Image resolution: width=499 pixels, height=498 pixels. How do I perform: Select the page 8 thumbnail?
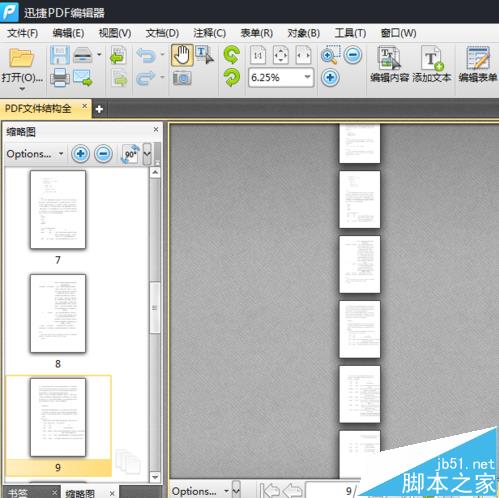click(x=58, y=313)
